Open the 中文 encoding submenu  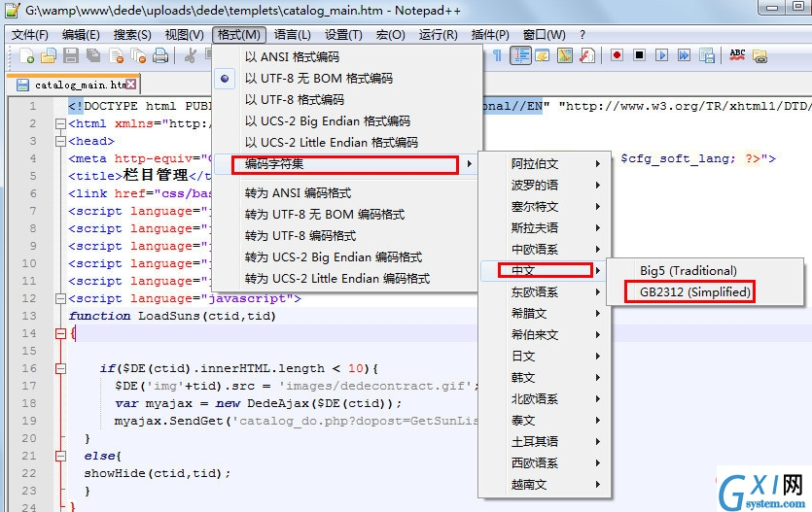[545, 270]
